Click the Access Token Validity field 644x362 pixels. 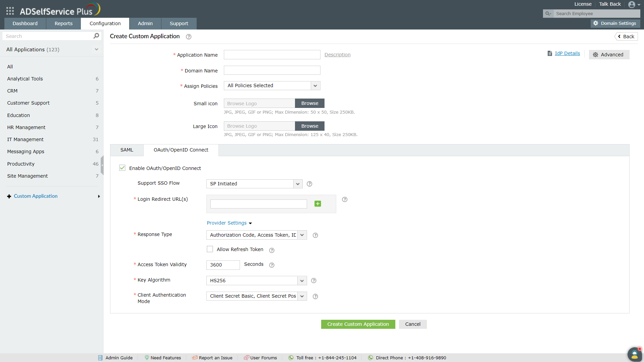point(223,265)
